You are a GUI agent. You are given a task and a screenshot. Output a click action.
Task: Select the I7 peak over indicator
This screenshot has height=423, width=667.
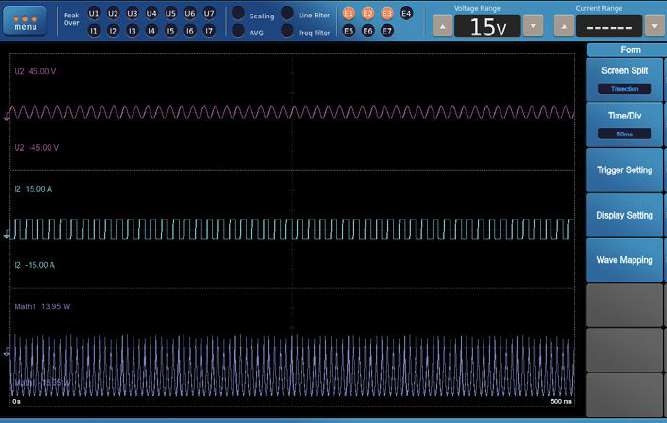209,31
